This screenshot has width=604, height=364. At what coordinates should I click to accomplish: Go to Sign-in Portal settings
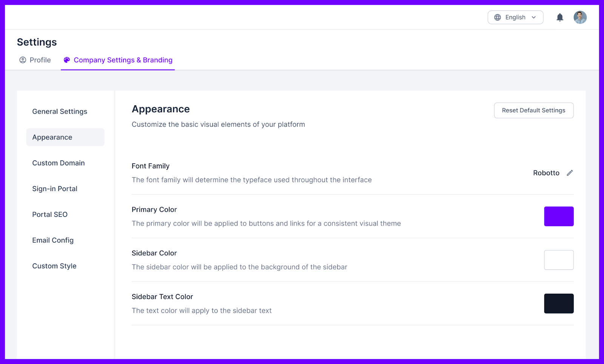coord(54,188)
